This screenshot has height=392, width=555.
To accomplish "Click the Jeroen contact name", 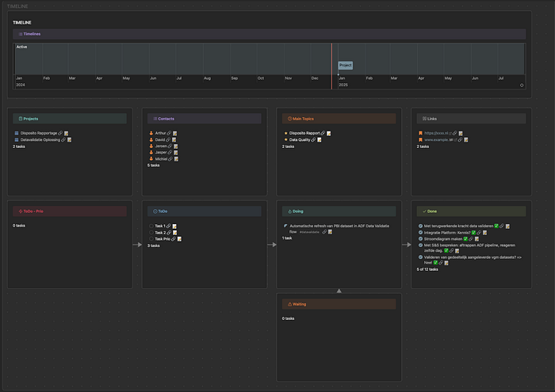I will 161,146.
